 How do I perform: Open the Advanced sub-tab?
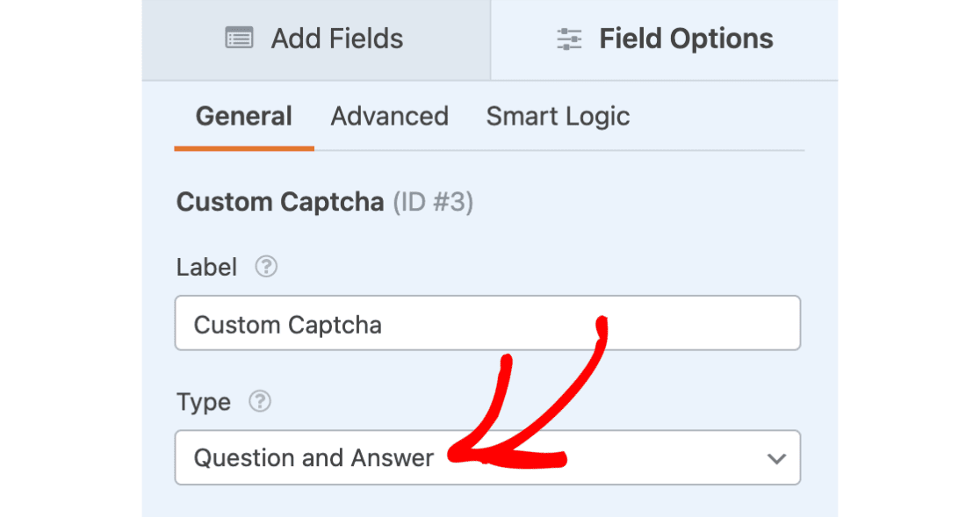[389, 117]
